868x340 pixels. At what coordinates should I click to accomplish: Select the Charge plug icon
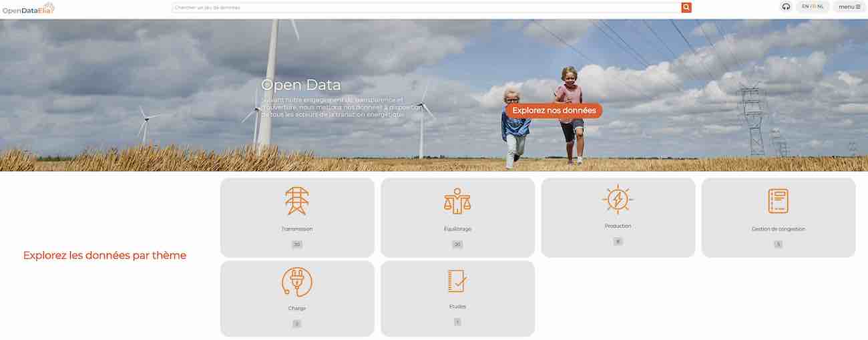pos(297,282)
